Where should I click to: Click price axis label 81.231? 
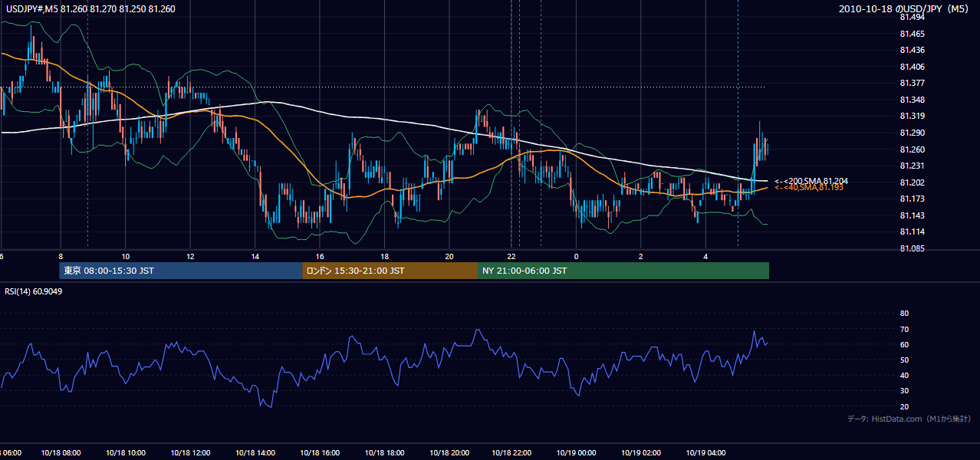pyautogui.click(x=912, y=166)
